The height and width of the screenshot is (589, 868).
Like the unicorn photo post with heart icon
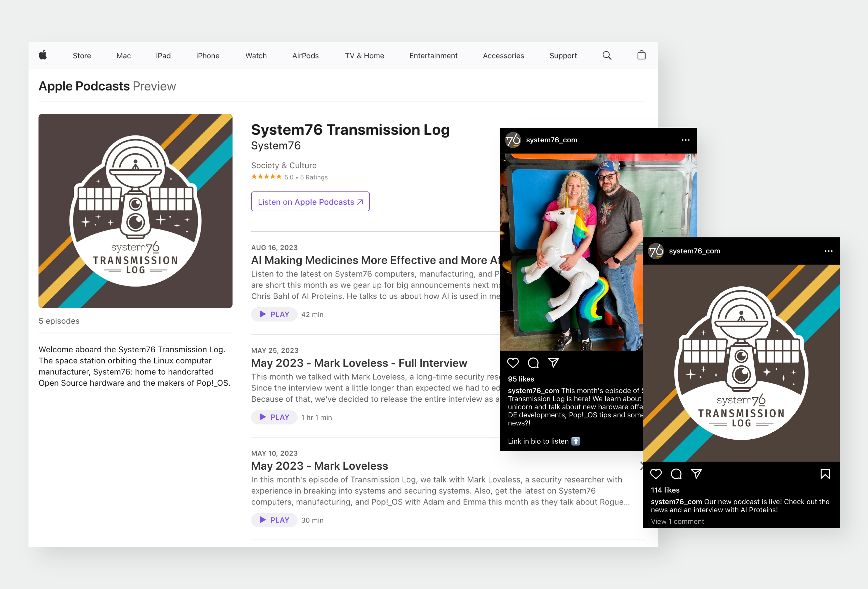(513, 363)
